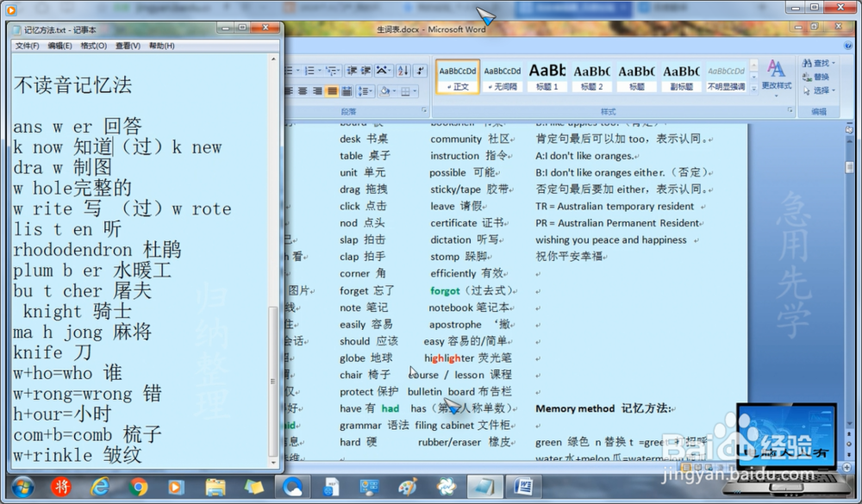Click the line spacing icon in Word
Image resolution: width=862 pixels, height=504 pixels.
click(x=364, y=90)
